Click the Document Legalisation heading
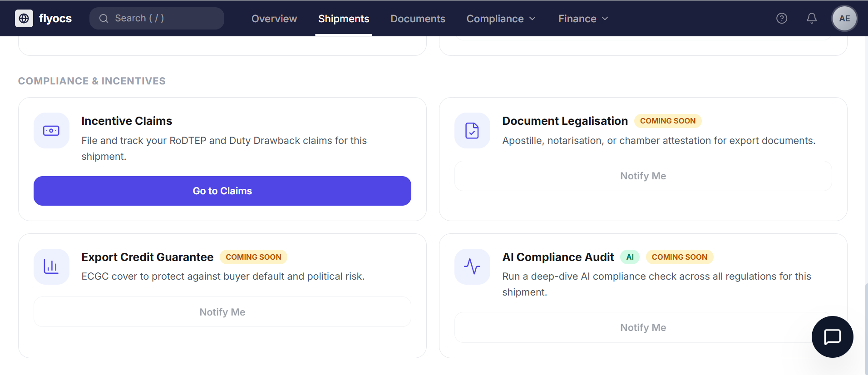 point(565,121)
